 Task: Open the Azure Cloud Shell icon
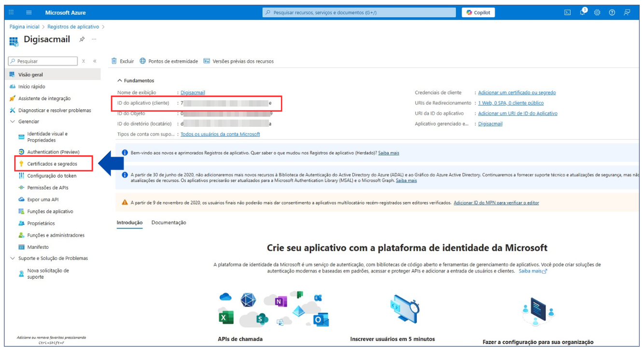click(568, 13)
